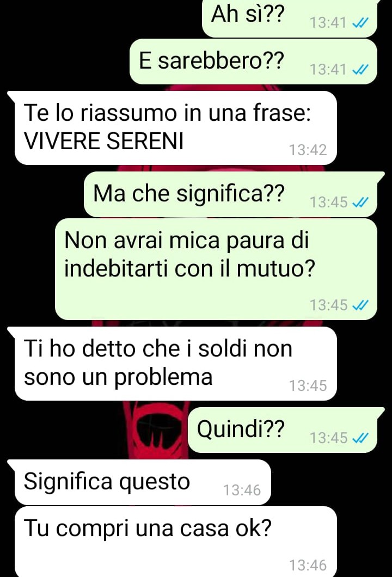
Task: Tap the 'Ah sì??' message bubble
Action: [x=290, y=17]
